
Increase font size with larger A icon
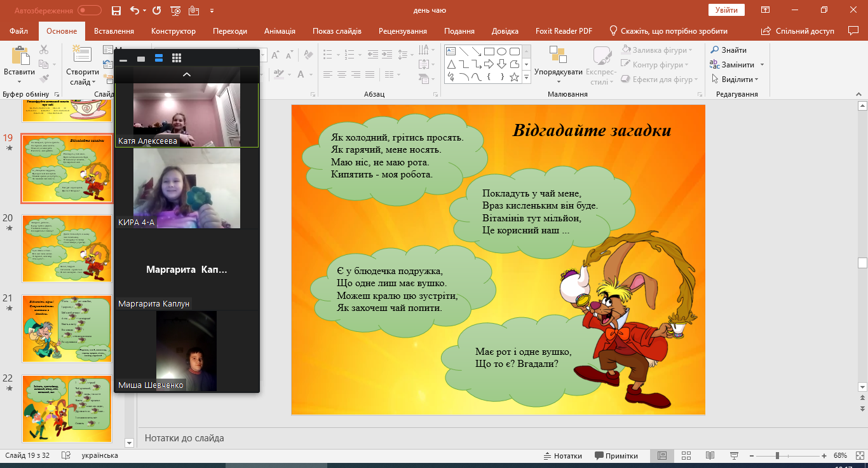(x=276, y=56)
